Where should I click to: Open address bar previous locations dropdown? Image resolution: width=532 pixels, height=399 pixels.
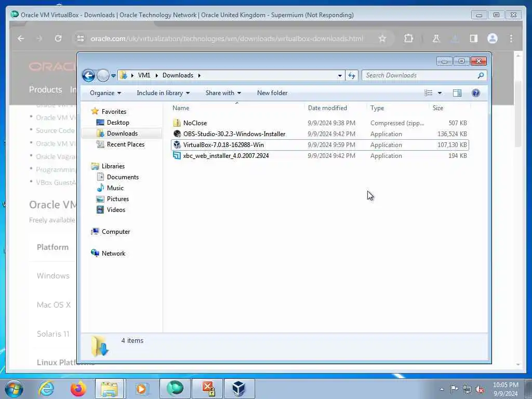(x=340, y=76)
